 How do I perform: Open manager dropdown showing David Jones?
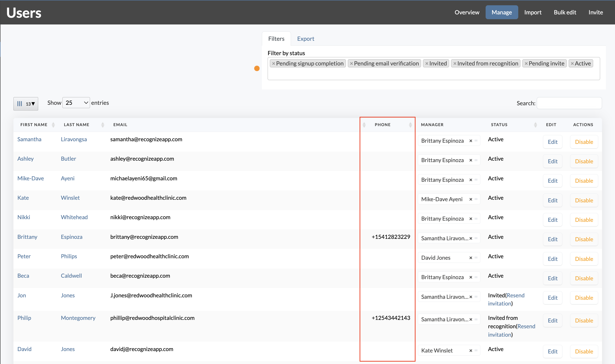(x=449, y=258)
